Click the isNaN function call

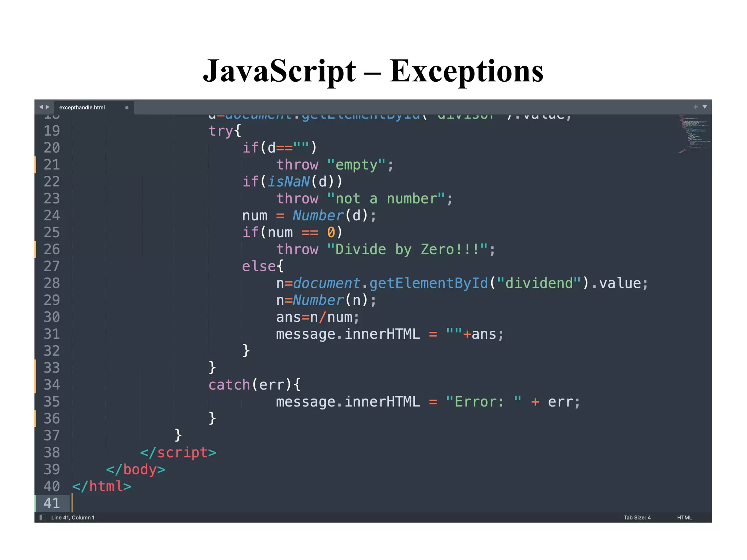point(289,181)
